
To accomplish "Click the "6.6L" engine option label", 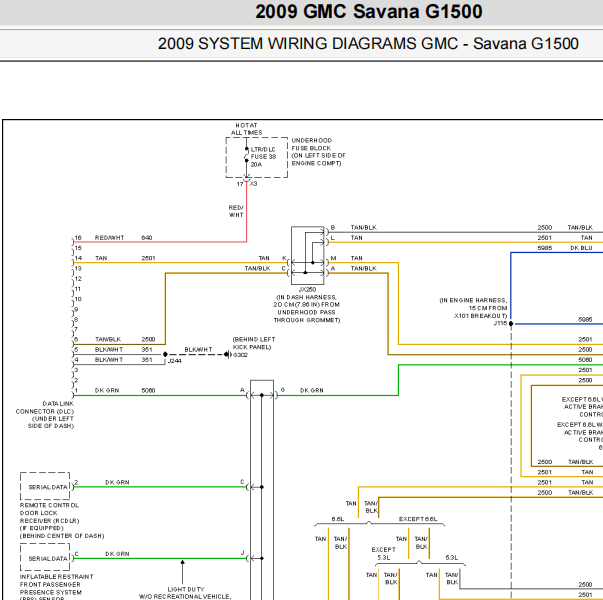I will 338,519.
